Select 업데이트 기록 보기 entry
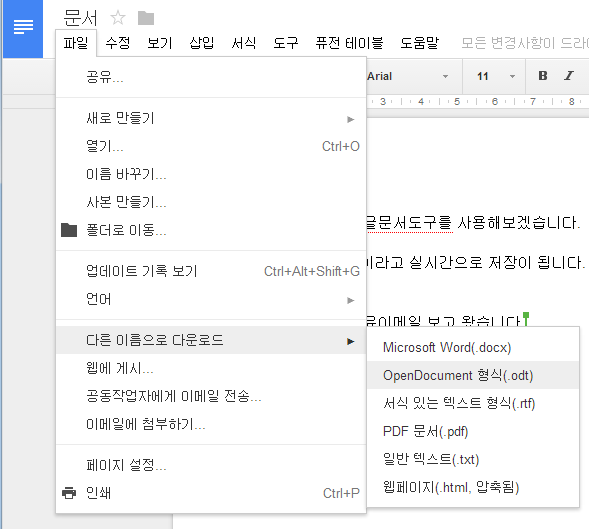Viewport: 589px width, 529px height. pyautogui.click(x=211, y=271)
